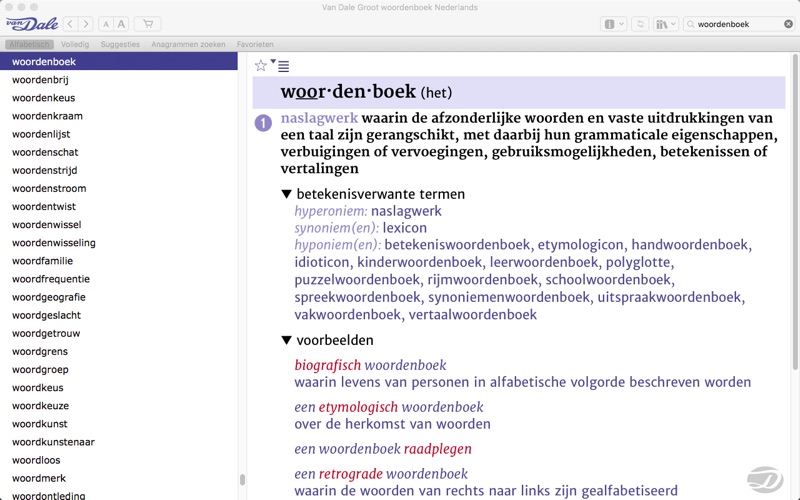Viewport: 800px width, 500px height.
Task: Click the example 'een woordenboek raadplegen'
Action: click(x=383, y=449)
